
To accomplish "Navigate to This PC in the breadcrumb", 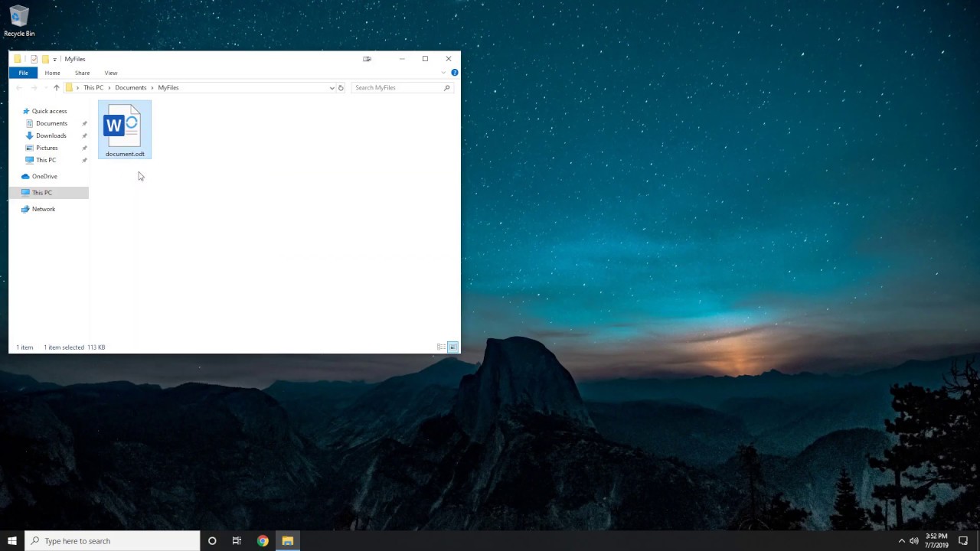I will click(x=93, y=88).
